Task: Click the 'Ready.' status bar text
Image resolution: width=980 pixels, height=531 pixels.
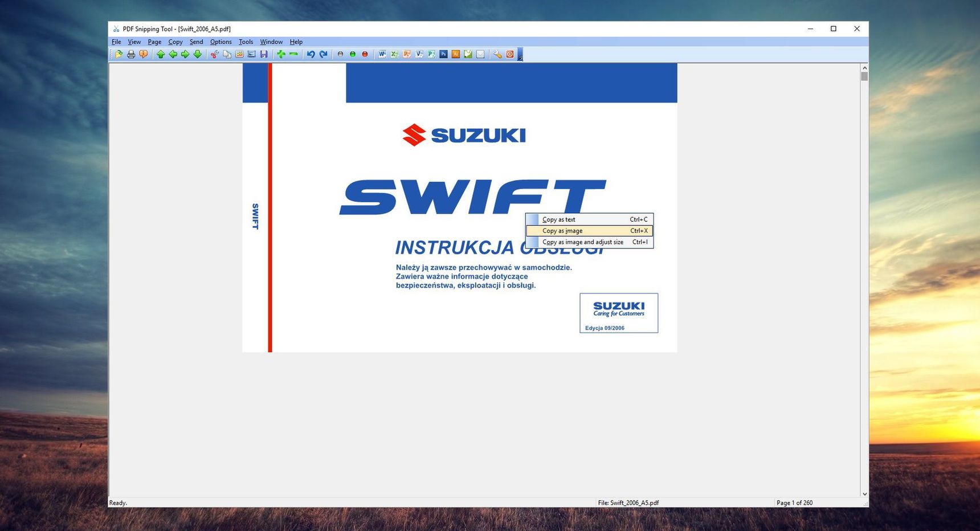Action: point(118,503)
